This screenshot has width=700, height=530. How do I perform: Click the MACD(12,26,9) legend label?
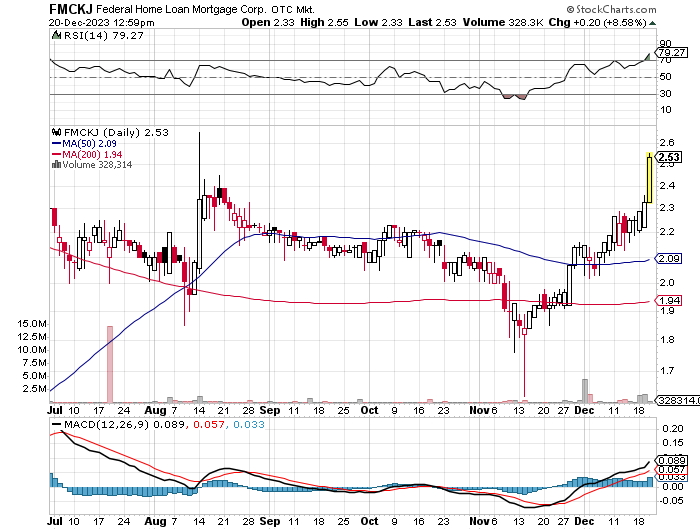[106, 424]
